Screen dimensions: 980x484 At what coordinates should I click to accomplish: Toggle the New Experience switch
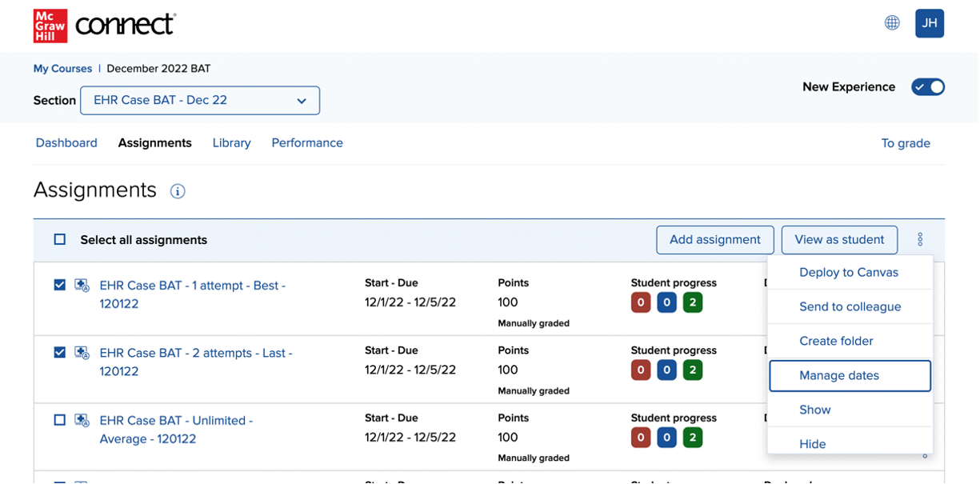[x=928, y=87]
